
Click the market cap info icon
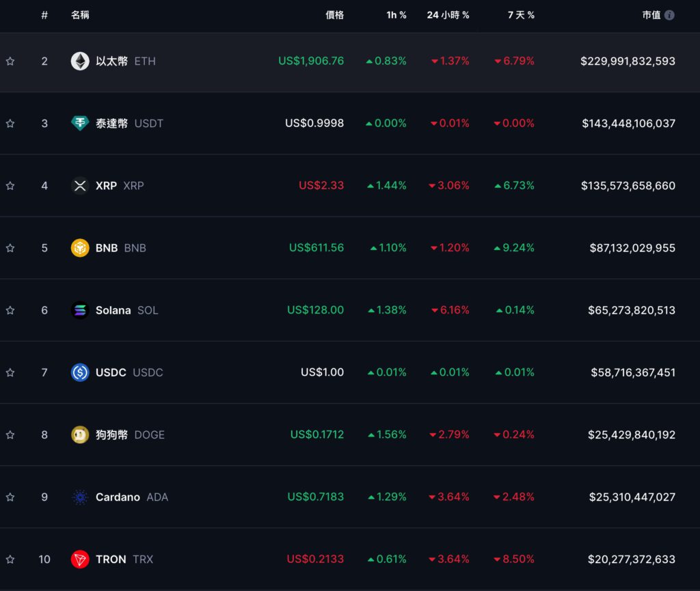[669, 15]
